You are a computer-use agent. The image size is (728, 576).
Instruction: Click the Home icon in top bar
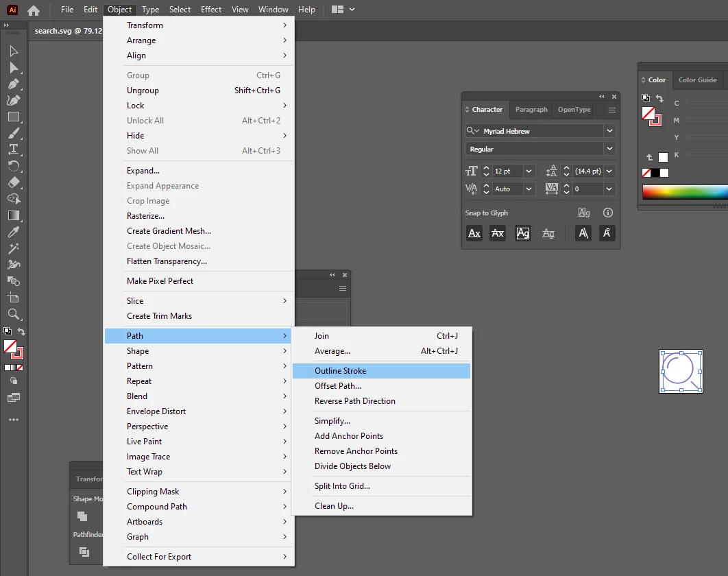tap(34, 10)
